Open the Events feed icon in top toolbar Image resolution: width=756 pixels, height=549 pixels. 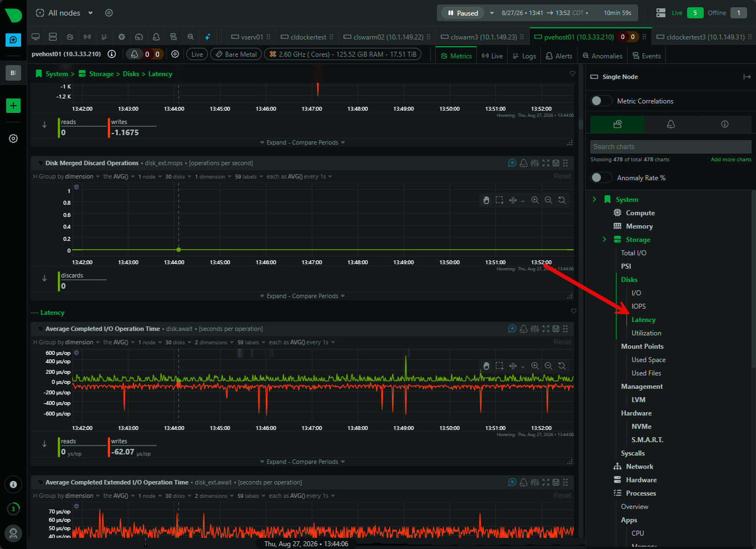[173, 37]
